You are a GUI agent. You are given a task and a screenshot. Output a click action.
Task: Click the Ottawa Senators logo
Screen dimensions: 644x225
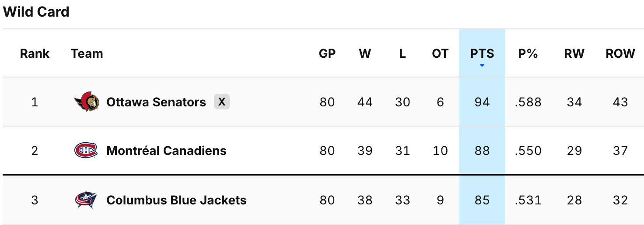86,102
